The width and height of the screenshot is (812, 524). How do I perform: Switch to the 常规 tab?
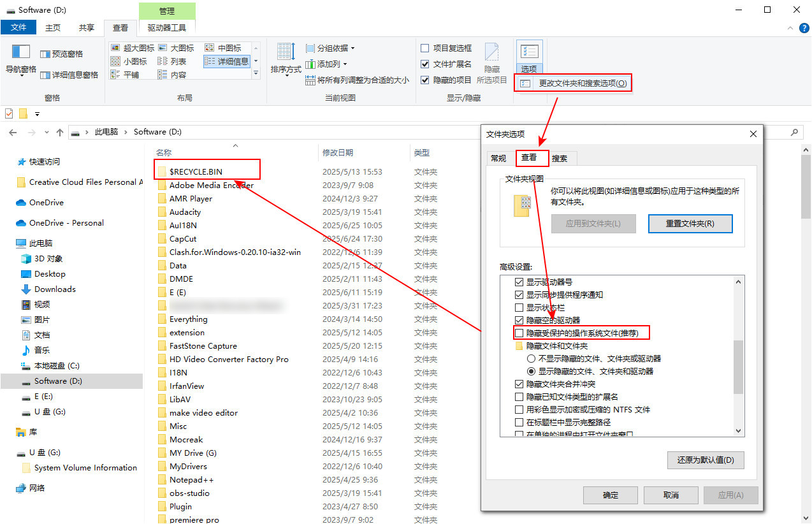point(498,157)
